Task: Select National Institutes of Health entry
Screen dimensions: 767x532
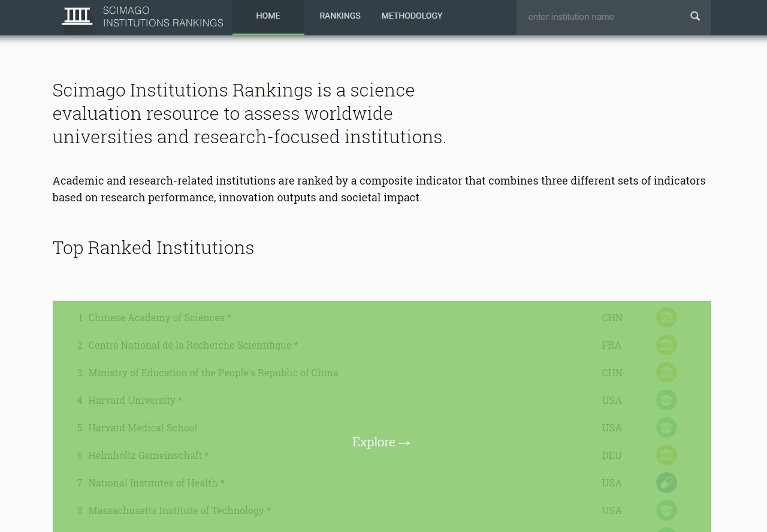Action: (x=156, y=483)
